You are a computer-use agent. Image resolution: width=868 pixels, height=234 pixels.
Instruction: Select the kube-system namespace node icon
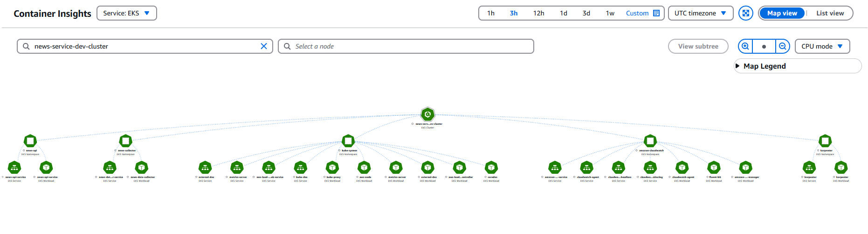348,141
